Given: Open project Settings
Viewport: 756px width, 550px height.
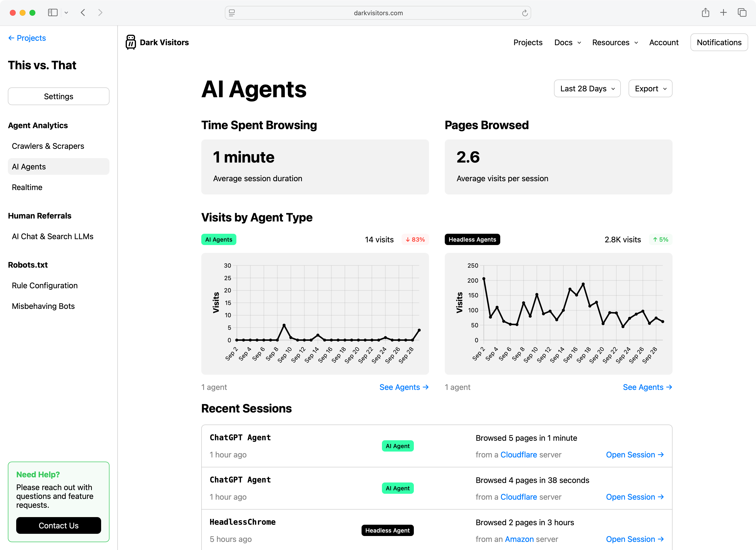Looking at the screenshot, I should [x=59, y=96].
